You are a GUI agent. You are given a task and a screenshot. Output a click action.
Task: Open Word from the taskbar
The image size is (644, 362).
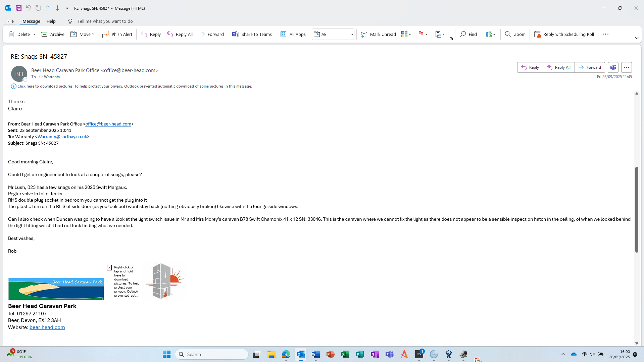coord(315,354)
